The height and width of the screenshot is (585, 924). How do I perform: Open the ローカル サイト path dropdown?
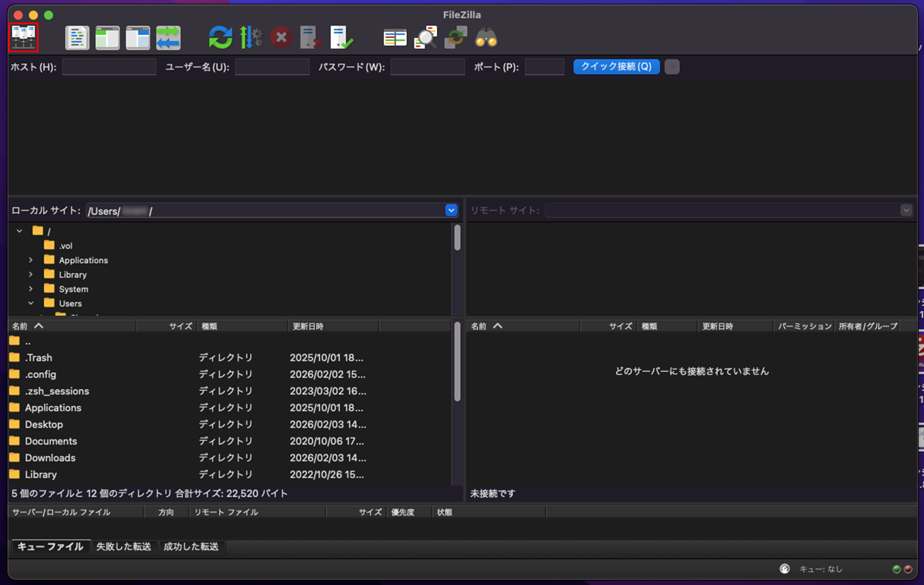(x=451, y=210)
